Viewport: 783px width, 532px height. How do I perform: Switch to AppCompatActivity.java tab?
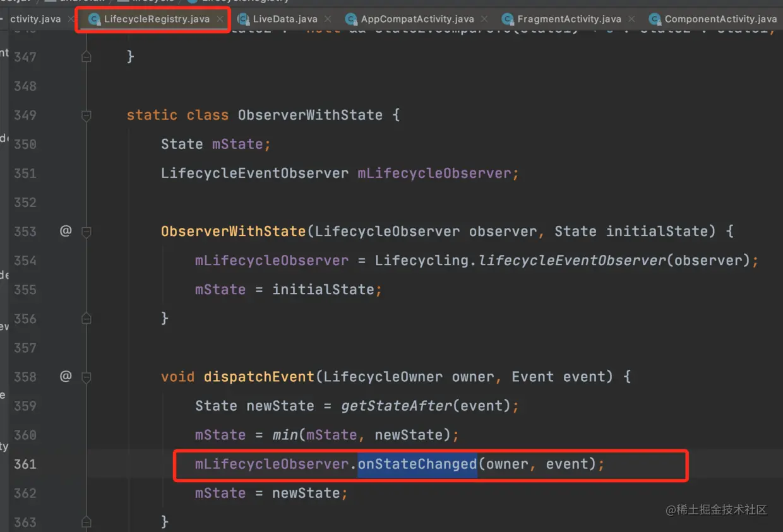[417, 19]
